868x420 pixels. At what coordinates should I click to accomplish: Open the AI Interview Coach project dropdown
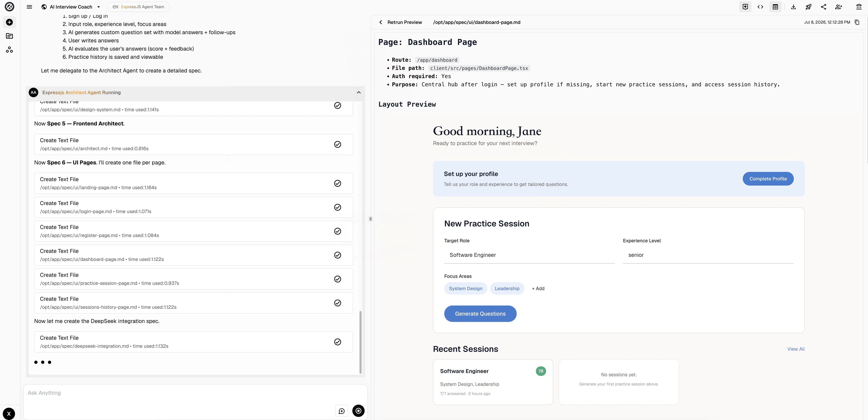pyautogui.click(x=98, y=7)
